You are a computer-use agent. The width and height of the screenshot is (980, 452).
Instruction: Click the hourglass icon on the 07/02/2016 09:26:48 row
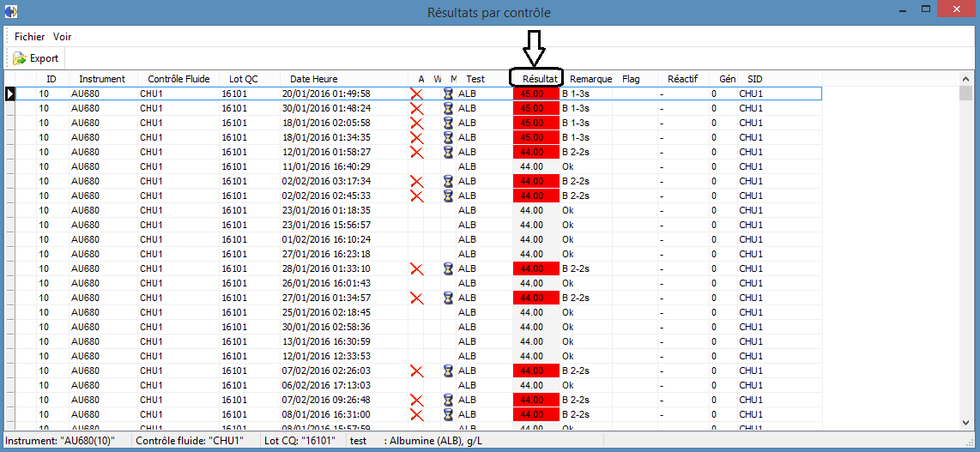click(x=448, y=400)
